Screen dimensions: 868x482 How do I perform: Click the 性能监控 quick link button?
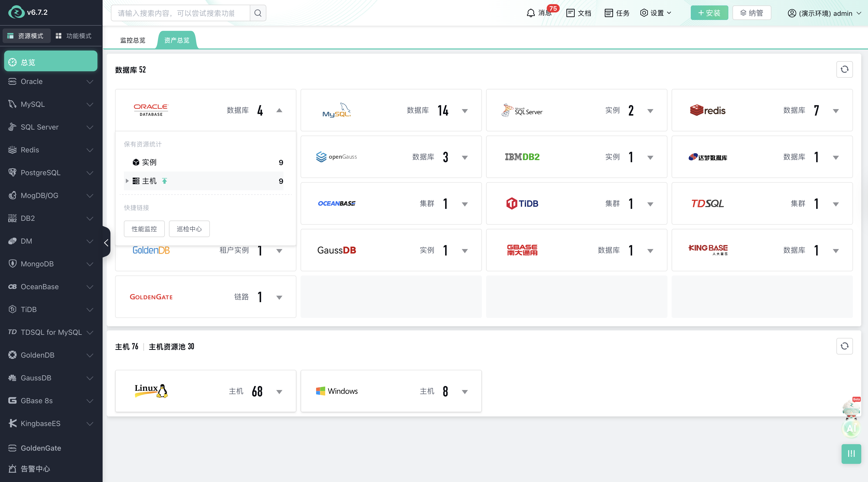[144, 229]
